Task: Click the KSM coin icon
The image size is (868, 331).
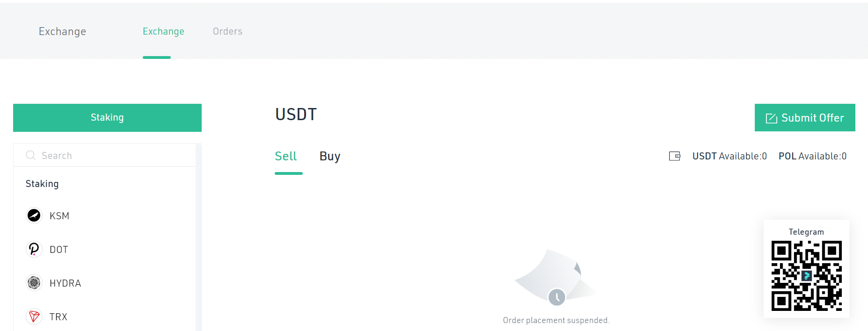Action: tap(34, 216)
